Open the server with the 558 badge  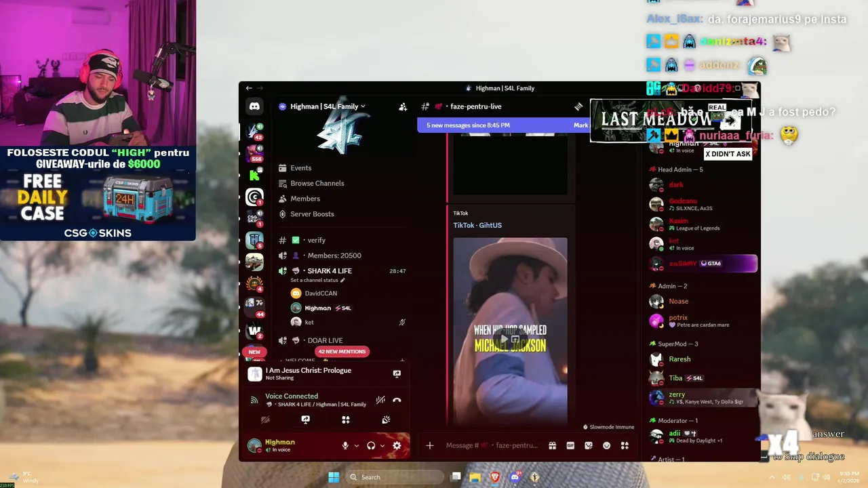(x=254, y=152)
